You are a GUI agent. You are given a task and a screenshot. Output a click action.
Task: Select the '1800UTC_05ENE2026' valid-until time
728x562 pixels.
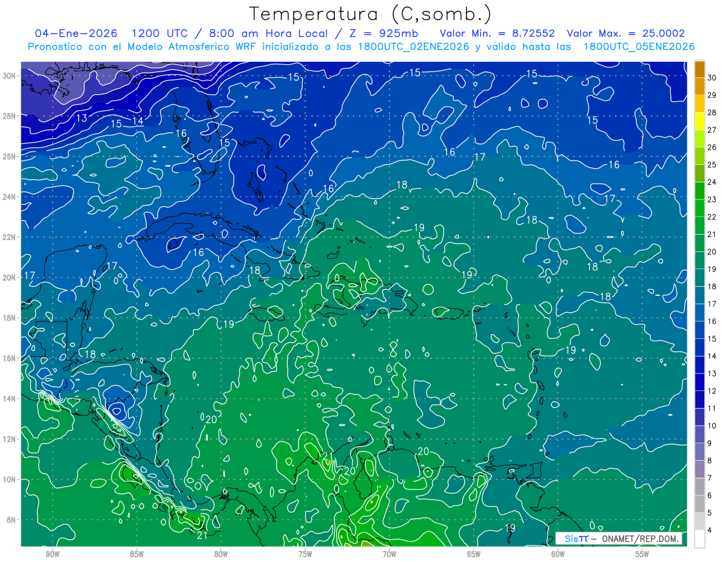(x=639, y=47)
